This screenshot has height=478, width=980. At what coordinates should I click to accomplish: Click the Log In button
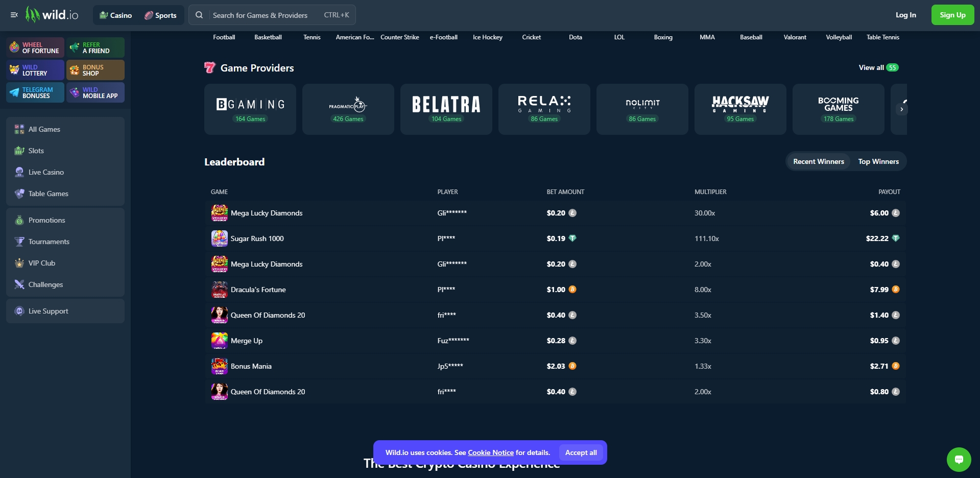(905, 15)
